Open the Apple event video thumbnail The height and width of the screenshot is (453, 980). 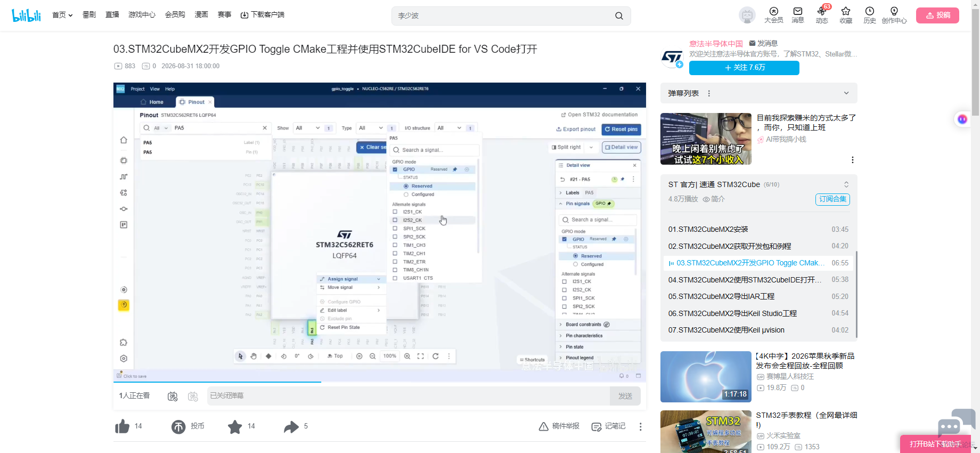click(706, 377)
